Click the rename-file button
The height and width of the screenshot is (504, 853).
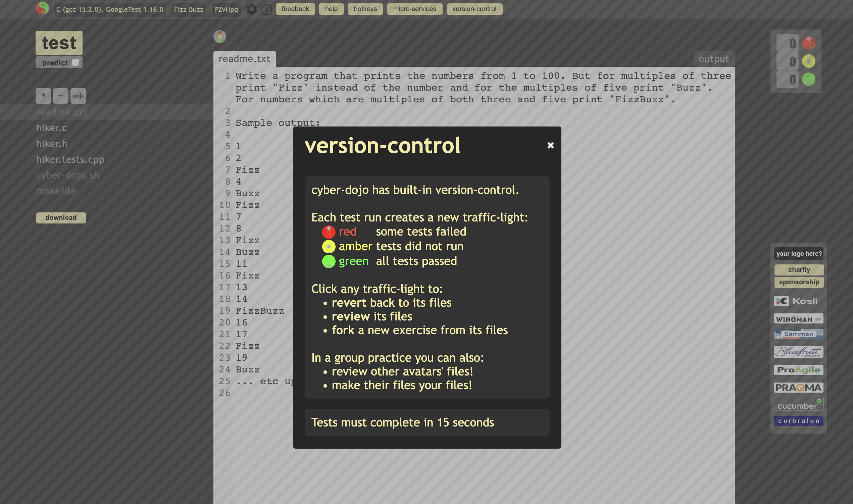coord(78,96)
